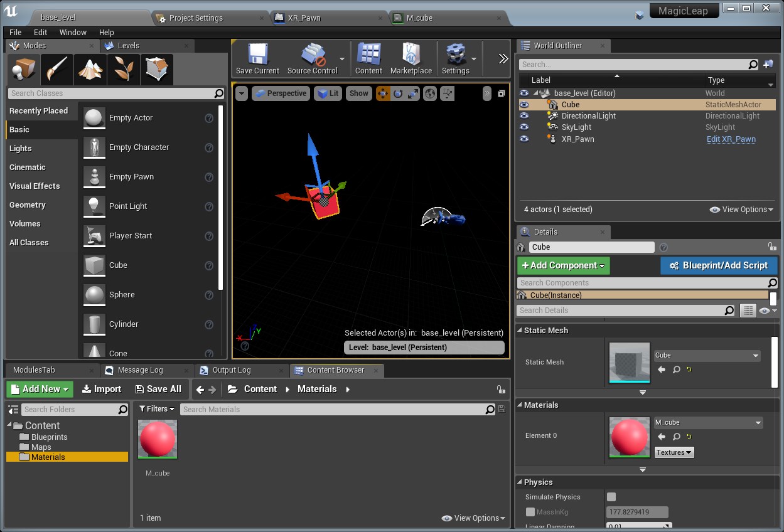This screenshot has width=784, height=532.
Task: Browse to M_cube material with magnifier icon
Action: click(x=676, y=437)
